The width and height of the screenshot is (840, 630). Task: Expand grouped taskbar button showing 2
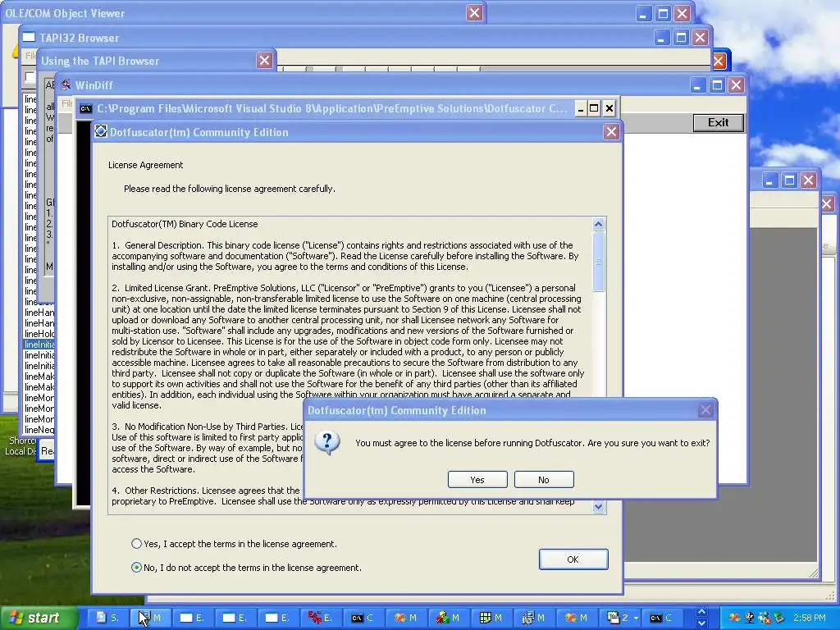(x=620, y=618)
